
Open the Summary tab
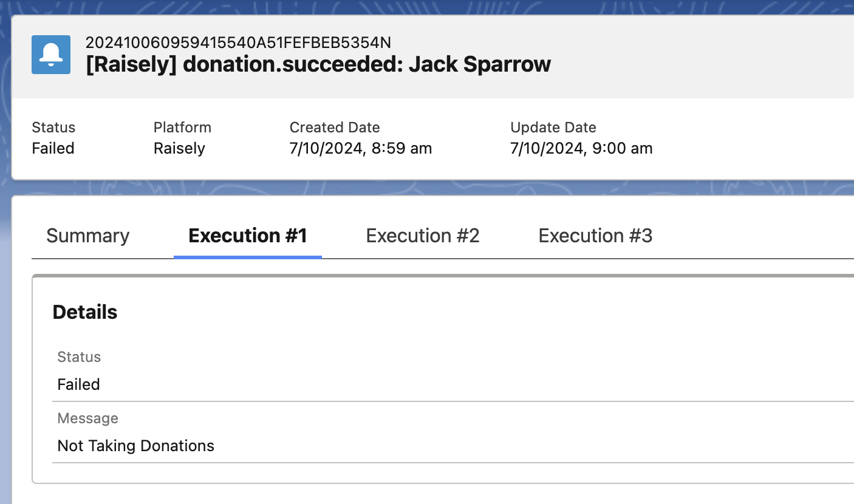tap(87, 236)
